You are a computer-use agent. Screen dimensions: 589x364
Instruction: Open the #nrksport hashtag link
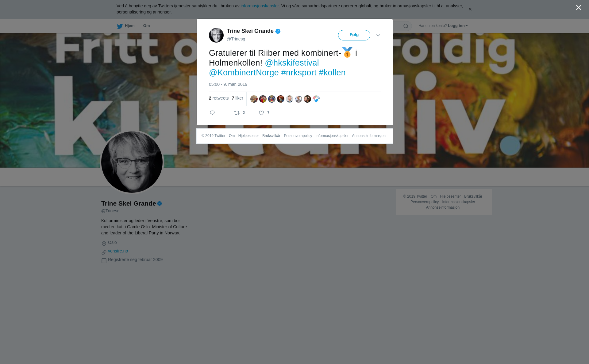tap(299, 73)
